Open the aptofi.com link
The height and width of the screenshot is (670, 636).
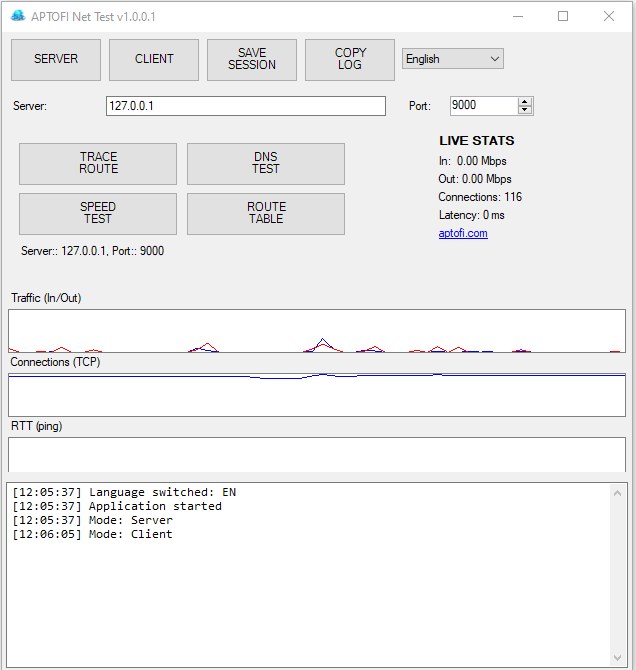[463, 233]
